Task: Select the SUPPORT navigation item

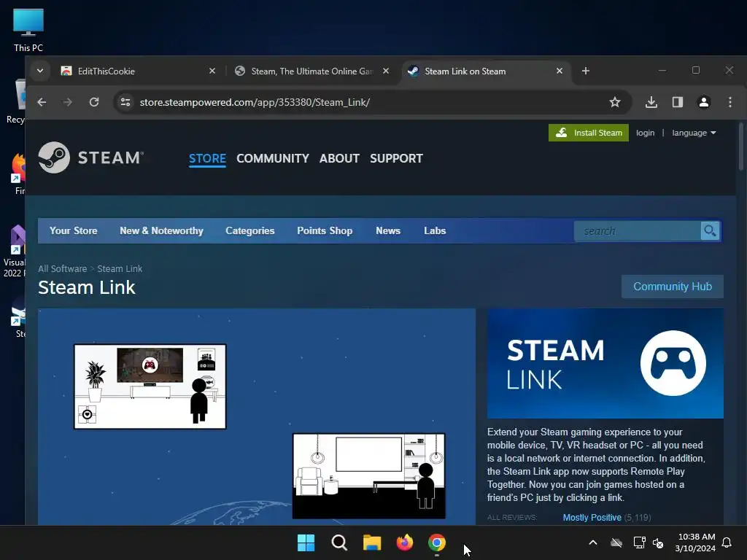Action: coord(396,158)
